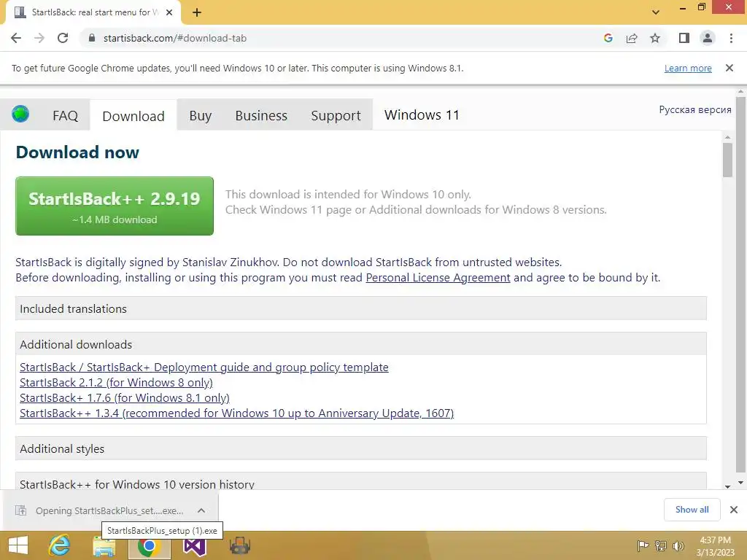Screen dimensions: 747x560
Task: Open Visual Studio from taskbar
Action: [195, 547]
